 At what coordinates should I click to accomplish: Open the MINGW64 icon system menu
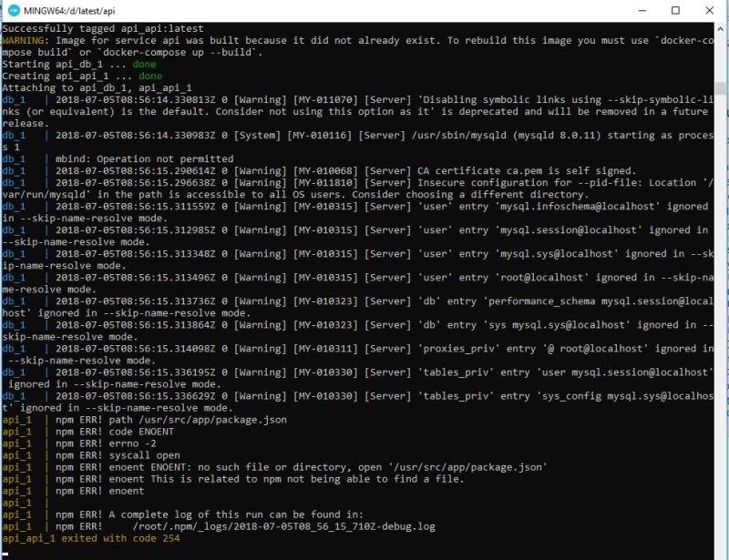[13, 11]
